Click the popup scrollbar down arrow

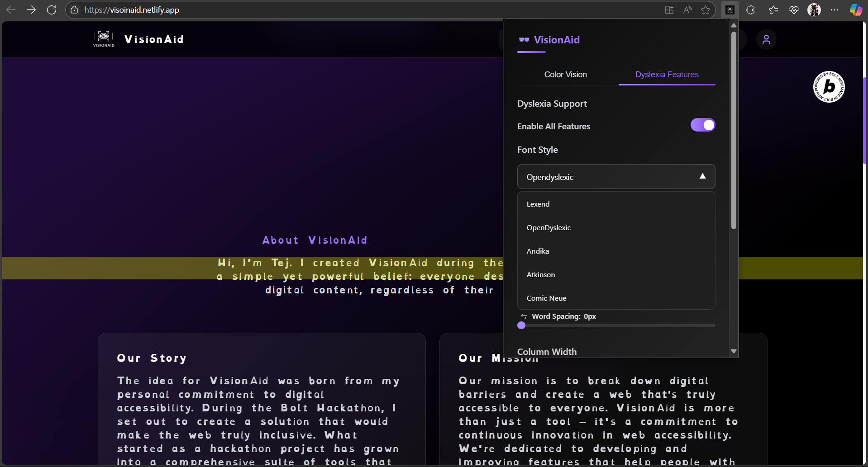click(x=734, y=351)
